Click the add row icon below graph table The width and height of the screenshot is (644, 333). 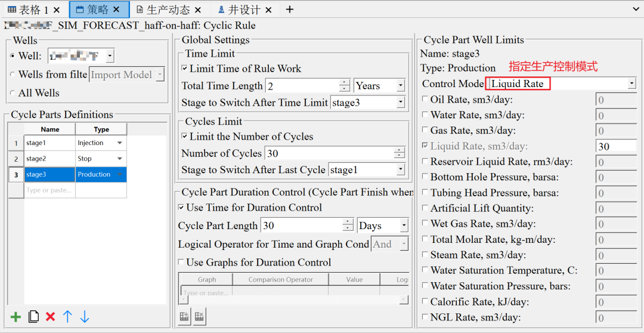pos(184,317)
